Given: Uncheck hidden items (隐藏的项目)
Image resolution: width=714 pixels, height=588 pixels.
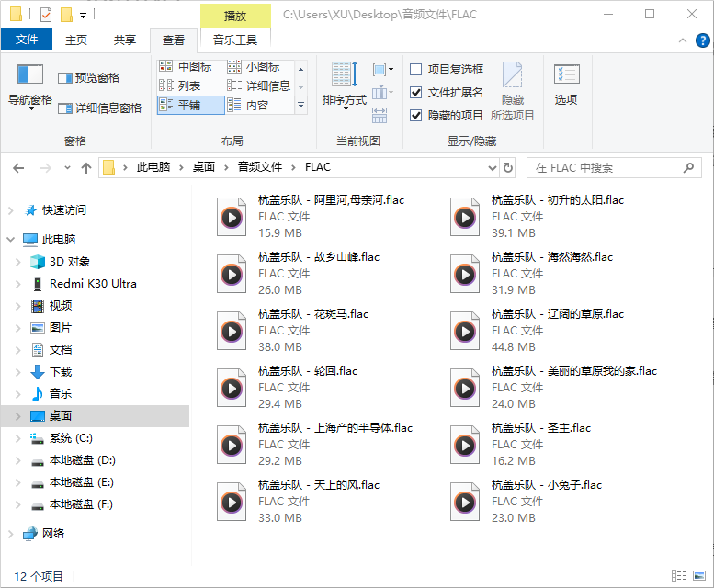Looking at the screenshot, I should coord(447,115).
